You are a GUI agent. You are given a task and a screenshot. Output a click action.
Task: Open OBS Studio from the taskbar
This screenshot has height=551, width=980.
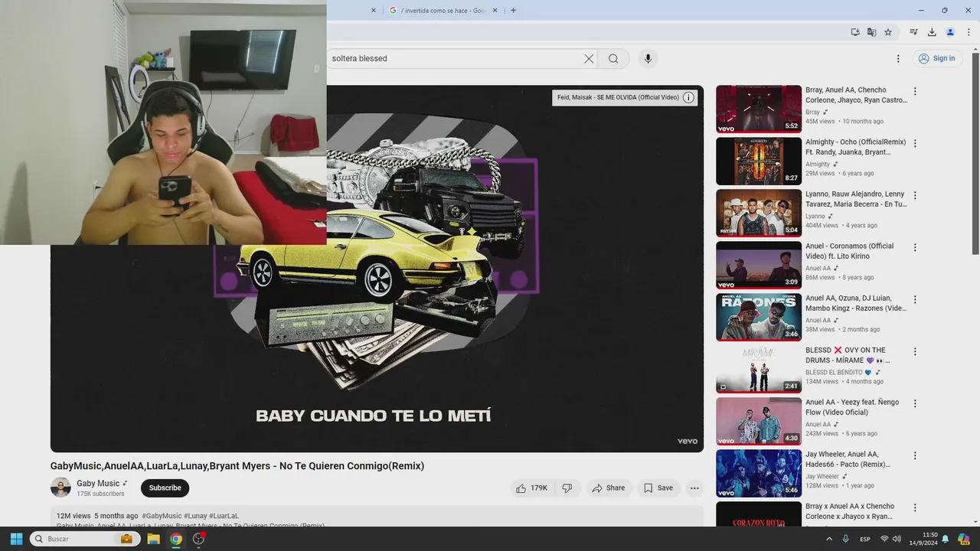click(198, 539)
